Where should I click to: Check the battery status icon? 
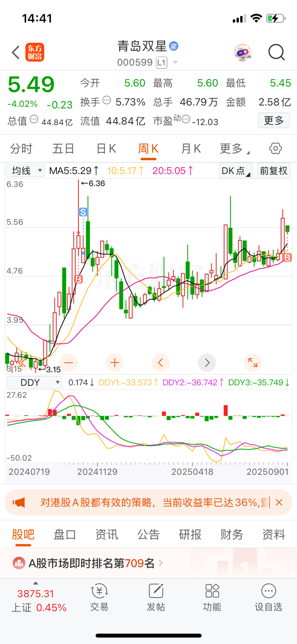[x=276, y=18]
